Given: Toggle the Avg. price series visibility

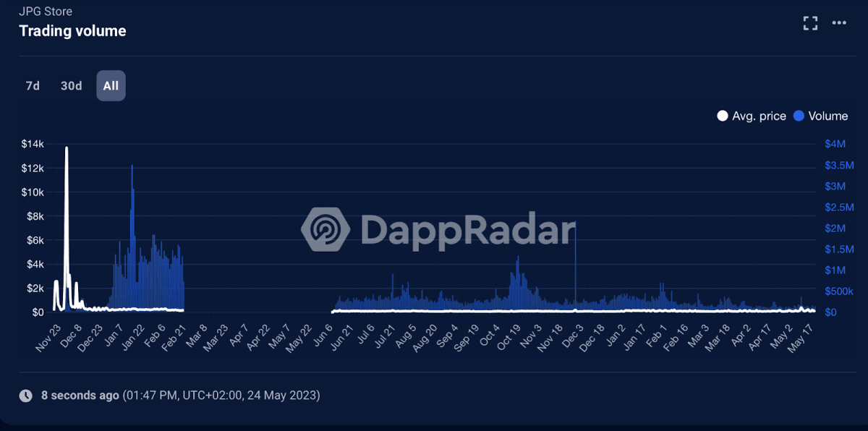Looking at the screenshot, I should tap(752, 116).
